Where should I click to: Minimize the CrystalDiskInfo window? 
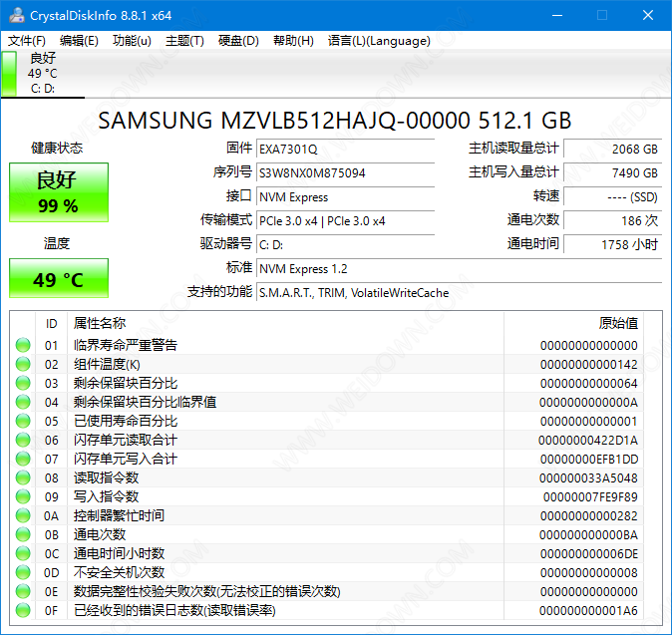coord(557,15)
